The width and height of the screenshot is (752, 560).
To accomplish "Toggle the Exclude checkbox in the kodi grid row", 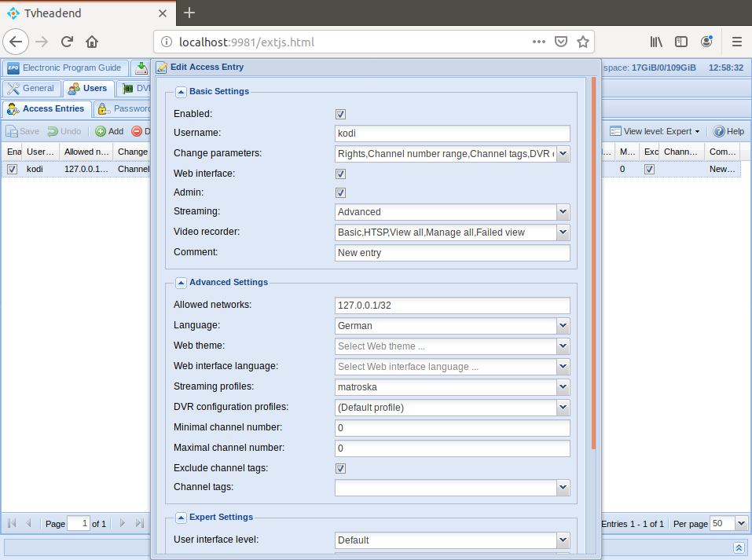I will pyautogui.click(x=649, y=169).
